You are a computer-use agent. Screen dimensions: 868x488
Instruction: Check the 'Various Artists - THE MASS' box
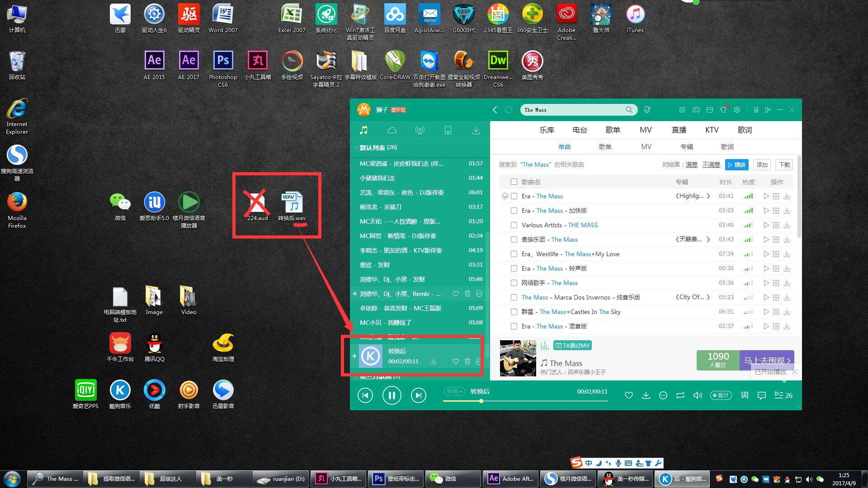click(514, 225)
